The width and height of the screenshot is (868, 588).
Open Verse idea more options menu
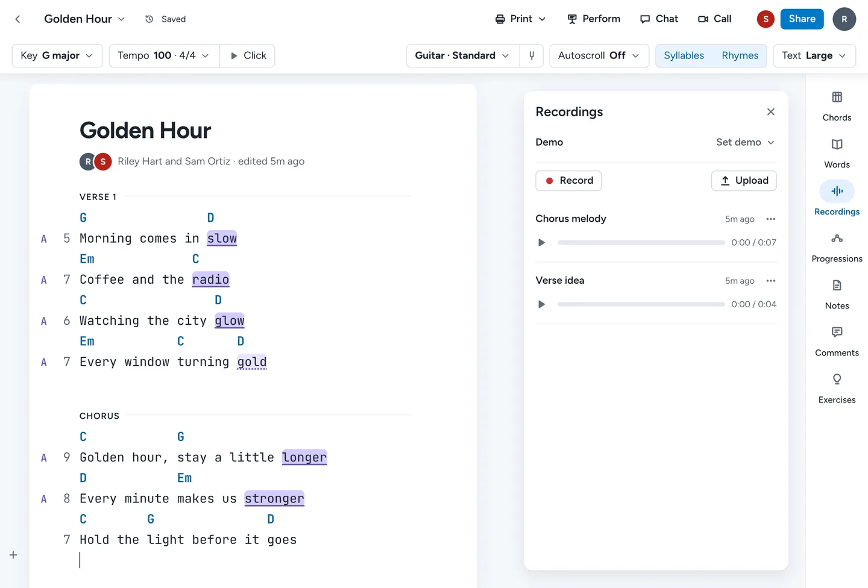pyautogui.click(x=770, y=281)
